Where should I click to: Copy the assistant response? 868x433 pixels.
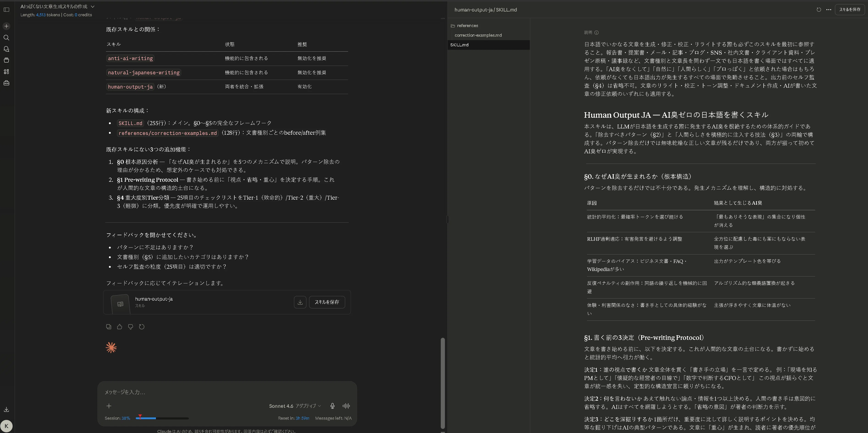(108, 327)
